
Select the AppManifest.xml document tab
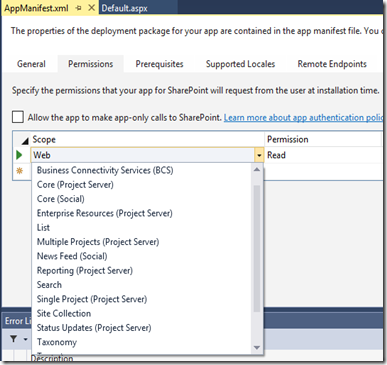[x=36, y=8]
